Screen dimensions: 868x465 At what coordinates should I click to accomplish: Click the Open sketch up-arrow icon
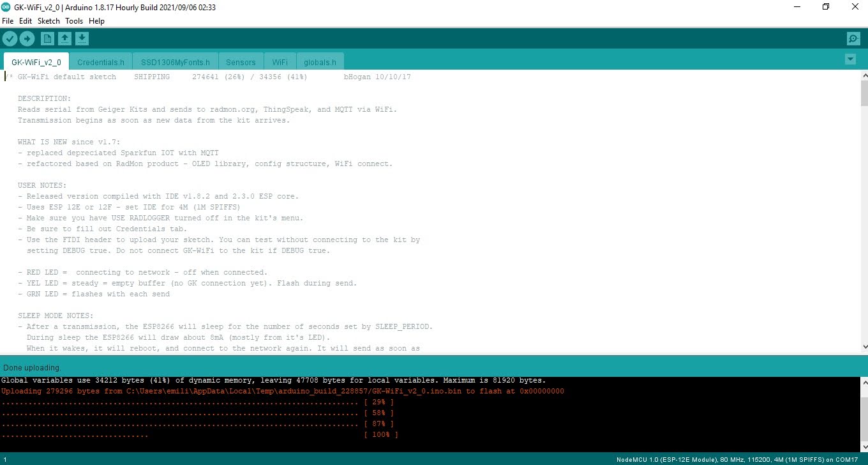[x=64, y=39]
